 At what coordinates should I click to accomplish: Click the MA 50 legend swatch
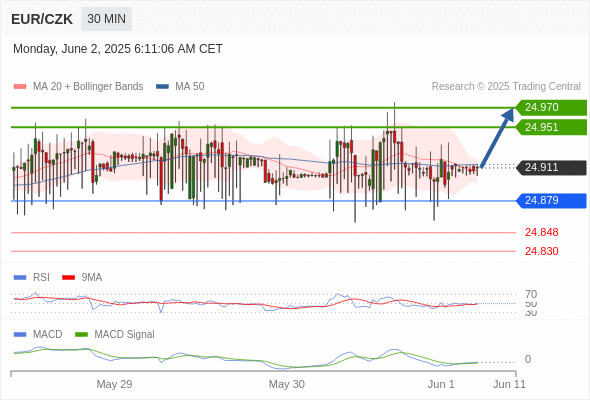162,87
